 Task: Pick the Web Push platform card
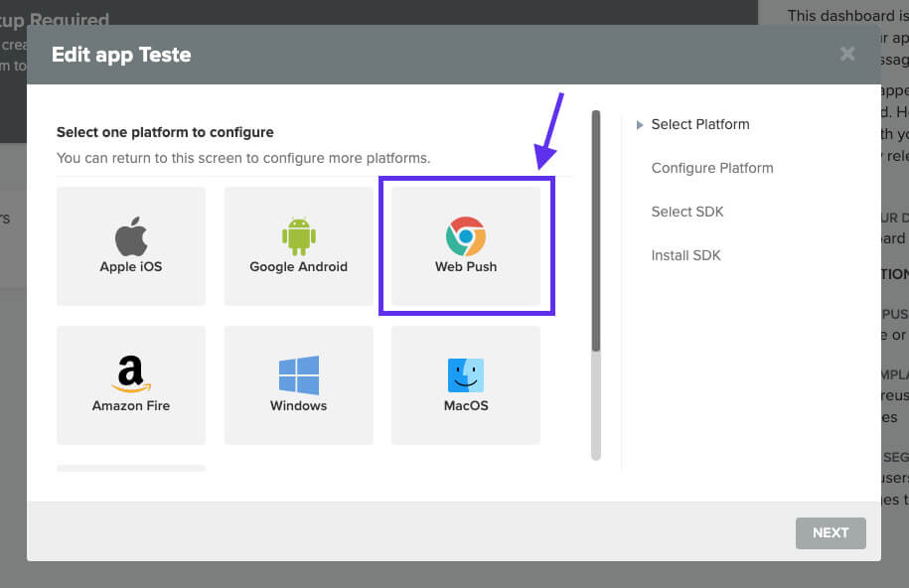[x=466, y=246]
